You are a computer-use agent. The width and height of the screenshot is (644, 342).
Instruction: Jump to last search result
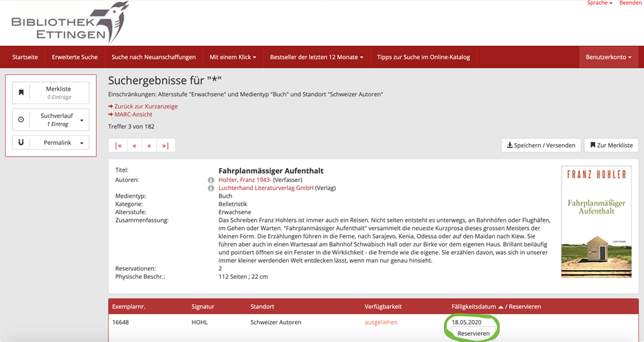pyautogui.click(x=165, y=146)
